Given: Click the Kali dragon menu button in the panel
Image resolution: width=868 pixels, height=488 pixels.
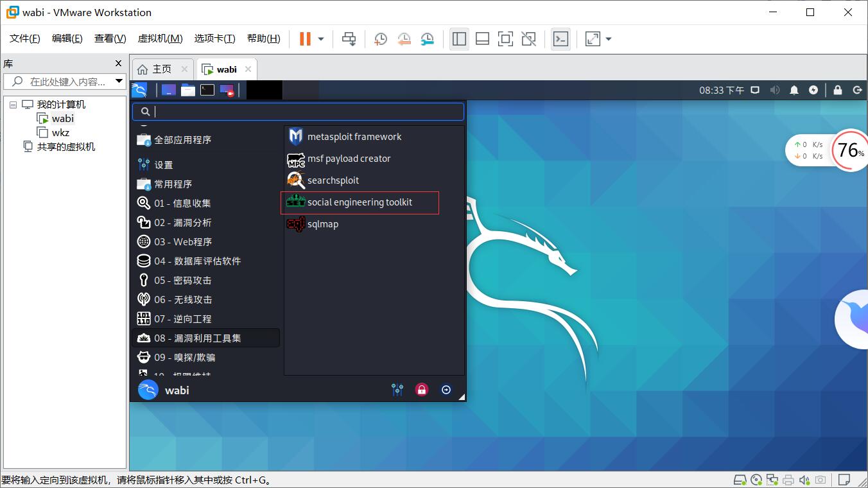Looking at the screenshot, I should click(x=139, y=90).
